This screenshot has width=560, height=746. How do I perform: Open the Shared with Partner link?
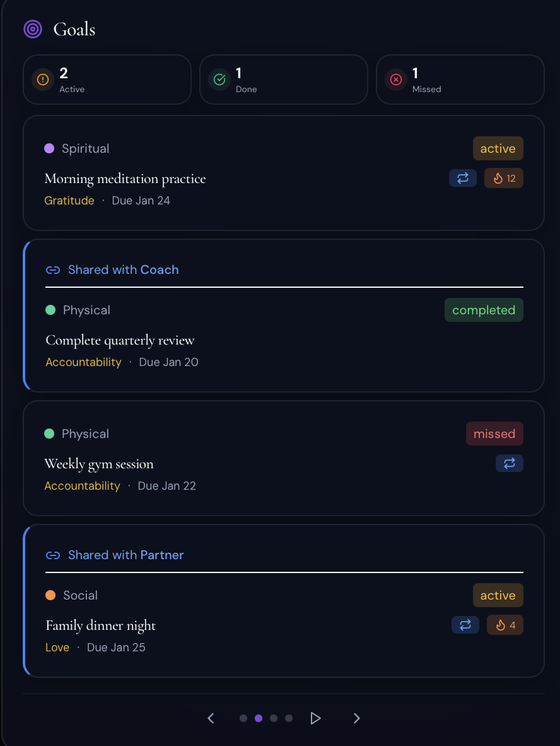(x=126, y=555)
